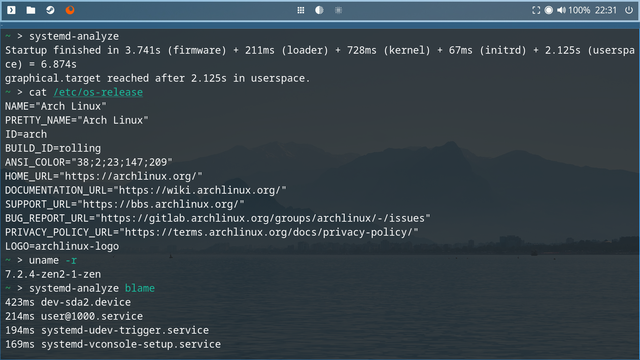The image size is (640, 360).
Task: Click the blame argument in the command
Action: 140,288
